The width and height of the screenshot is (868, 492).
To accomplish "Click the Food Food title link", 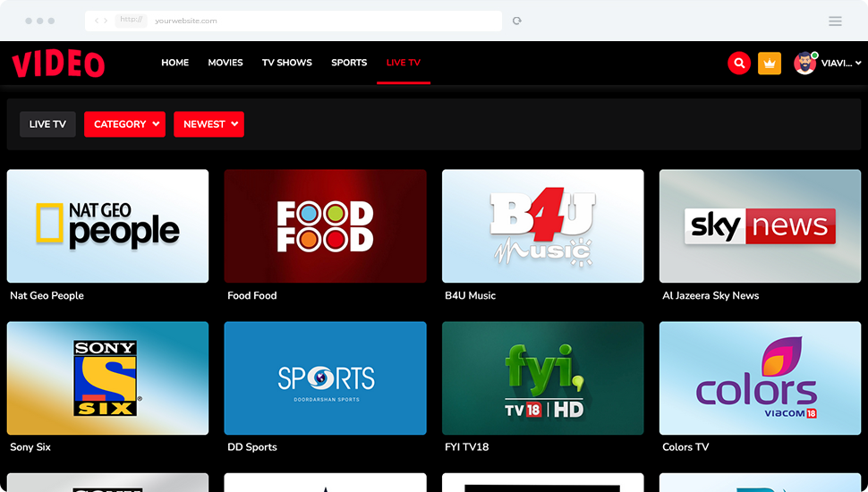I will pos(251,295).
